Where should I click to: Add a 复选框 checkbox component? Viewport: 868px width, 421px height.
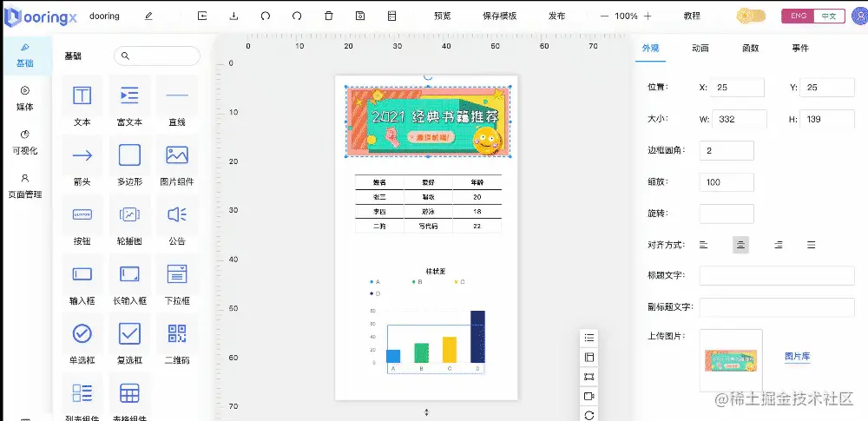pos(129,340)
